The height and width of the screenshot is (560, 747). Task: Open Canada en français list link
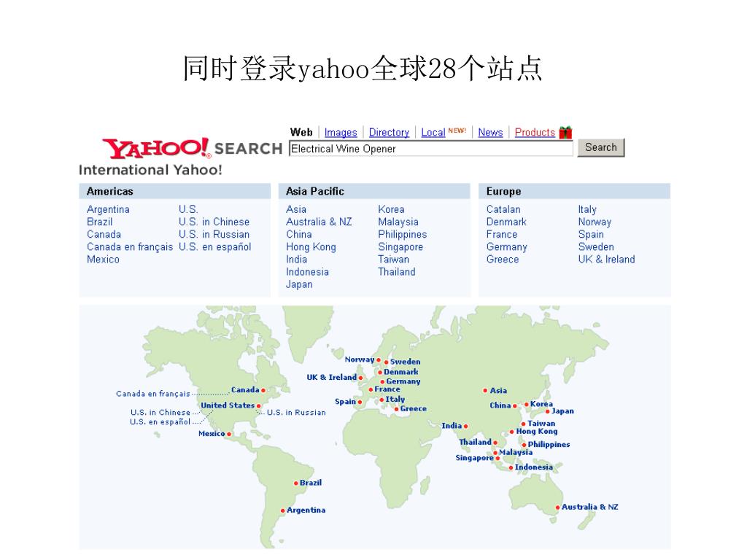coord(130,246)
